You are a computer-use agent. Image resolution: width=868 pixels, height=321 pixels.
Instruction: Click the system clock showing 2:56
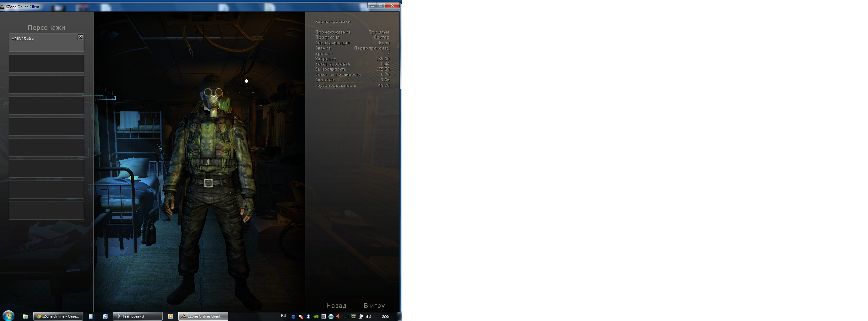click(x=385, y=317)
